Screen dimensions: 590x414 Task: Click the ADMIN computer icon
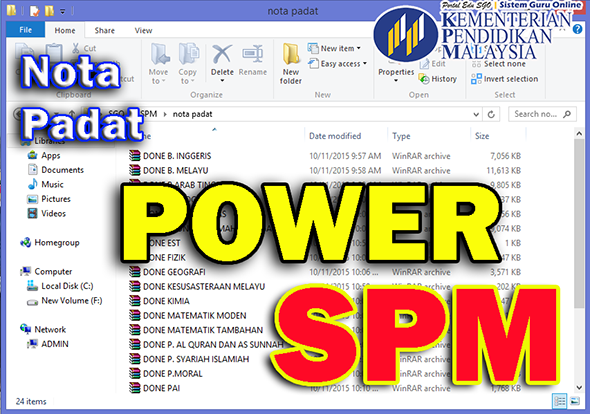pos(33,344)
